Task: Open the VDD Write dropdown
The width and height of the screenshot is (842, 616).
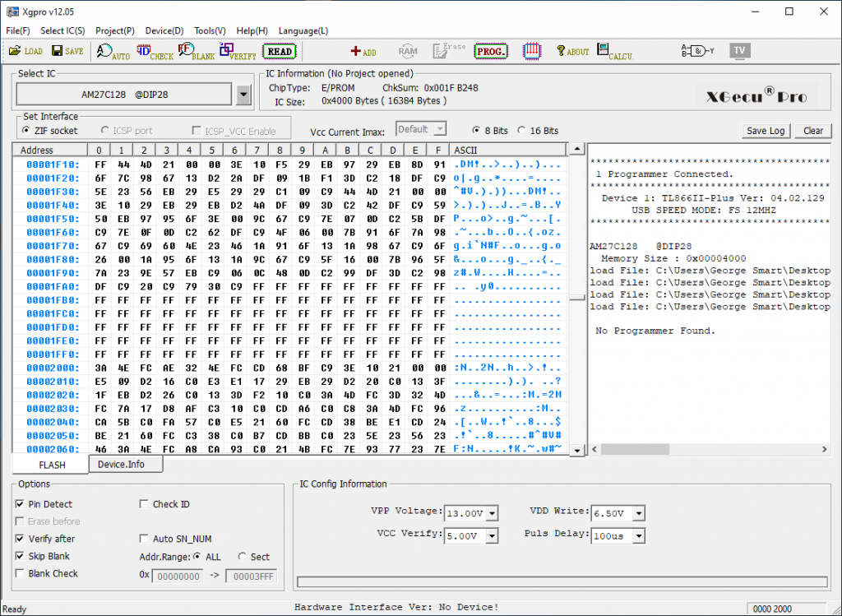Action: click(638, 513)
